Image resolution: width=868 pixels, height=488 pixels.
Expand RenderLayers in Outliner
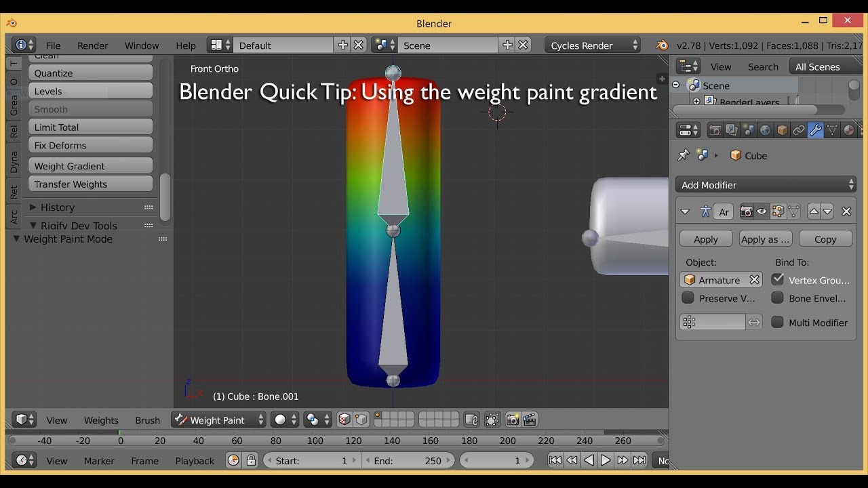[696, 101]
